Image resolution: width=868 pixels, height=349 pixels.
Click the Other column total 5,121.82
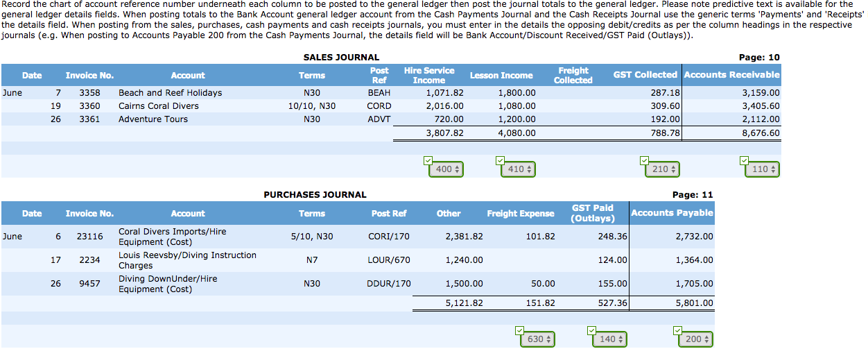pos(464,303)
